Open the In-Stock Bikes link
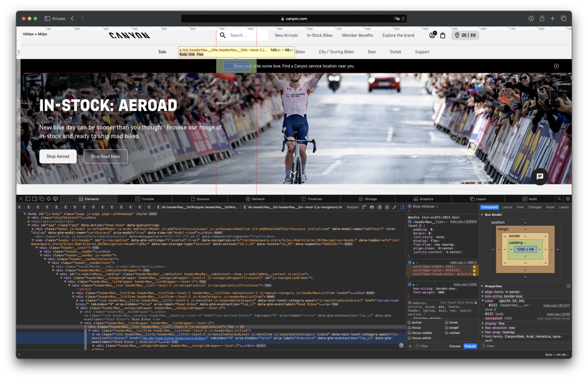The width and height of the screenshot is (588, 380). point(320,35)
